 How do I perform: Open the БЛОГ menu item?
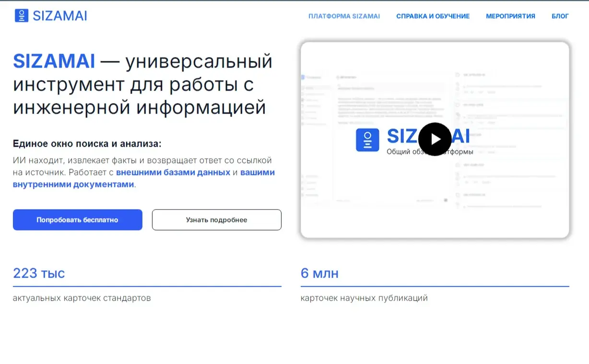(560, 16)
